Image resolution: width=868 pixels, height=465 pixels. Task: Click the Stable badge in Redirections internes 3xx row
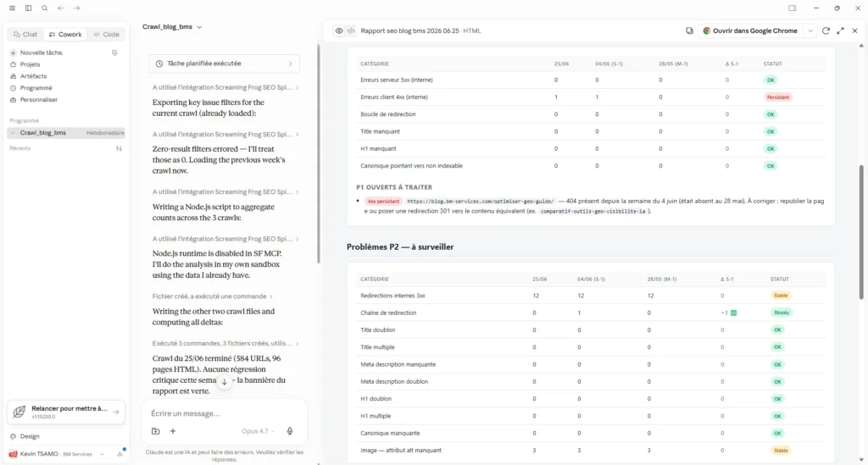[781, 296]
